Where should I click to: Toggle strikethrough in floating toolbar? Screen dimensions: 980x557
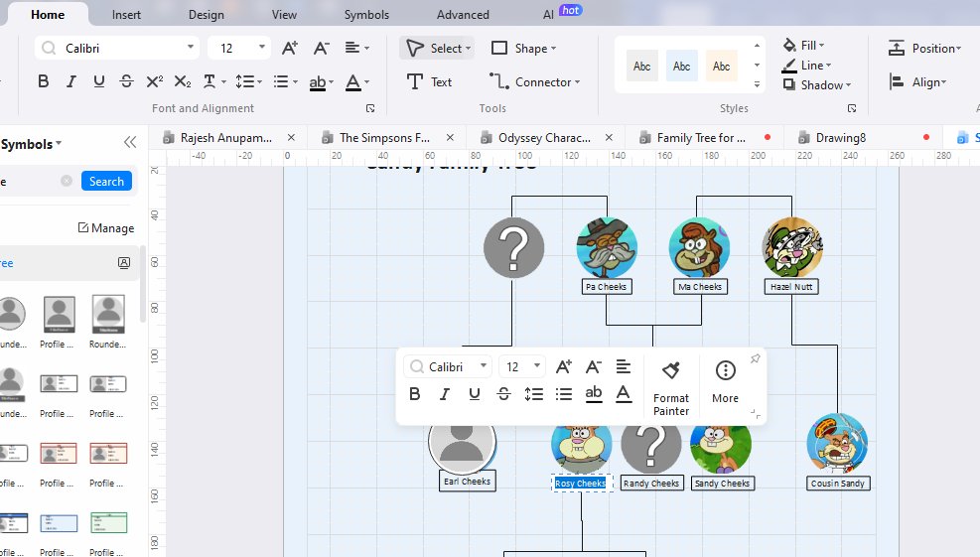click(503, 394)
